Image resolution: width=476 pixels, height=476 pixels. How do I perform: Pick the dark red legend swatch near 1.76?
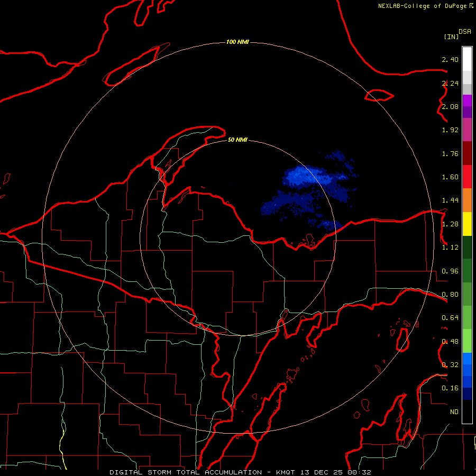pos(467,153)
